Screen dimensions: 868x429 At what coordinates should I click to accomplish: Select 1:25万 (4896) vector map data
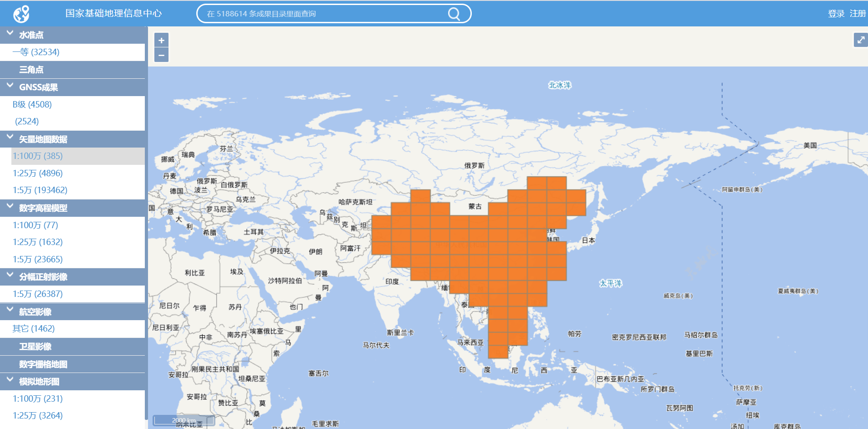point(38,173)
